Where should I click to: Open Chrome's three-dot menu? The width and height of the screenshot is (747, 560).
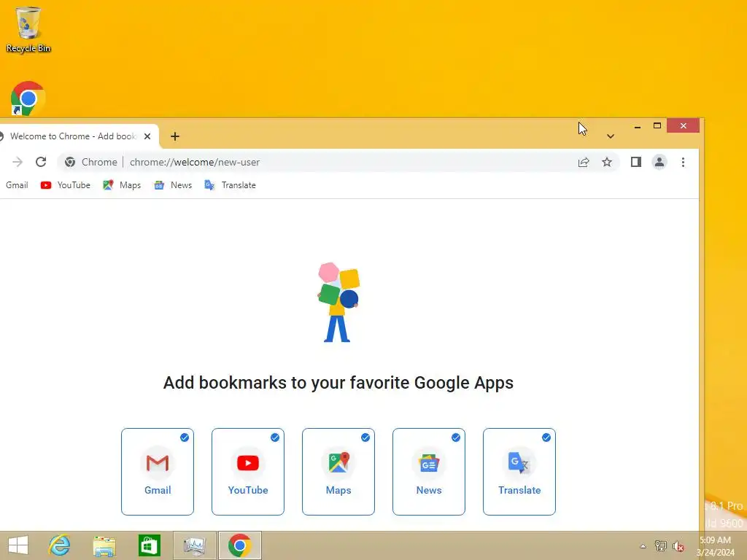pos(683,162)
